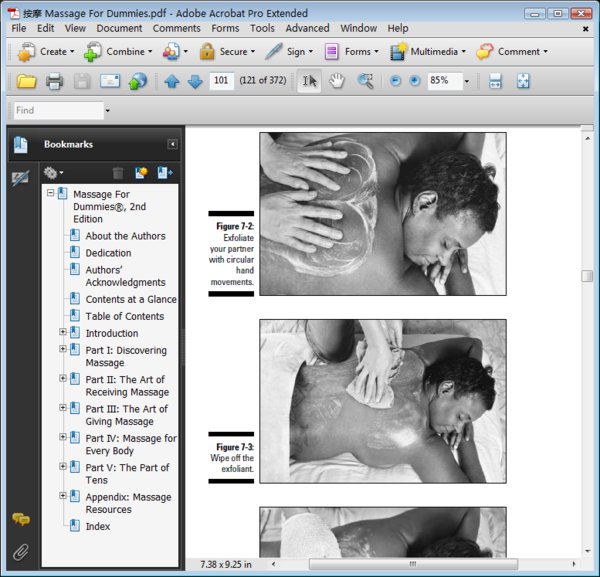Click the scrolling pages view icon
Image resolution: width=600 pixels, height=577 pixels.
(495, 81)
